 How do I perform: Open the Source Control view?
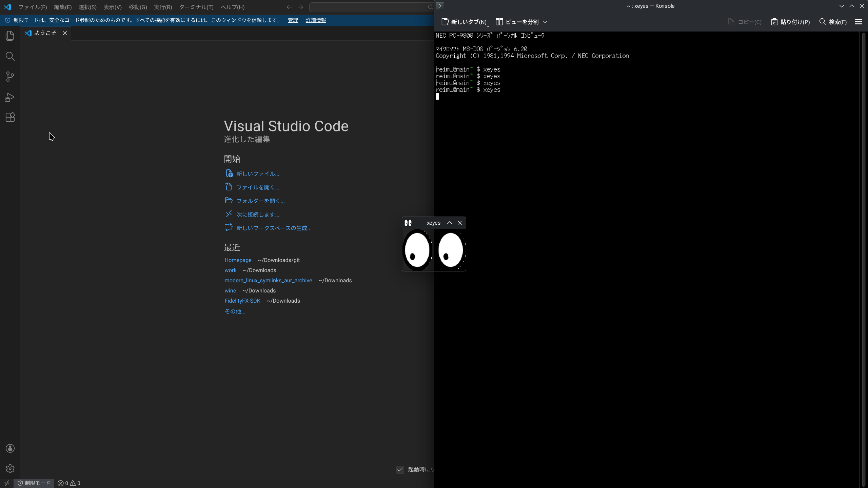point(10,77)
